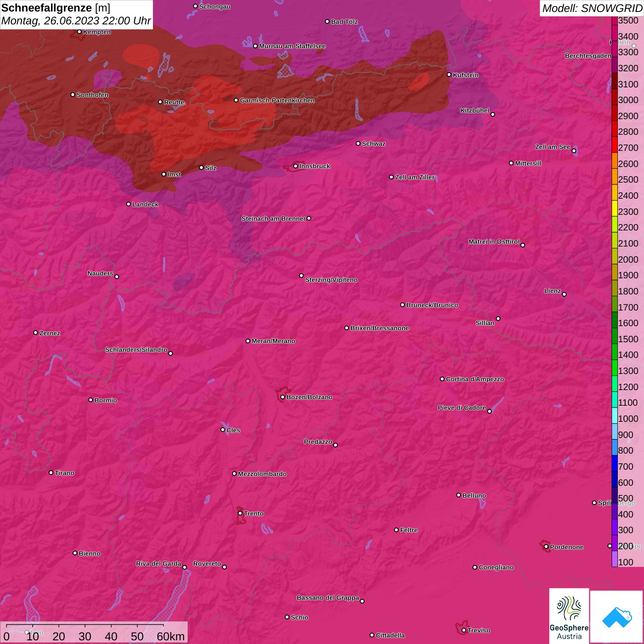Click the Bienno label
This screenshot has height=644, width=644.
click(90, 553)
